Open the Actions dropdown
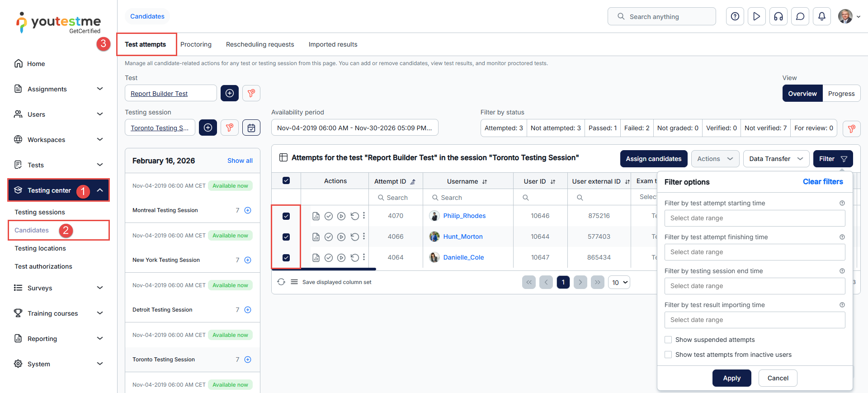 [x=715, y=159]
